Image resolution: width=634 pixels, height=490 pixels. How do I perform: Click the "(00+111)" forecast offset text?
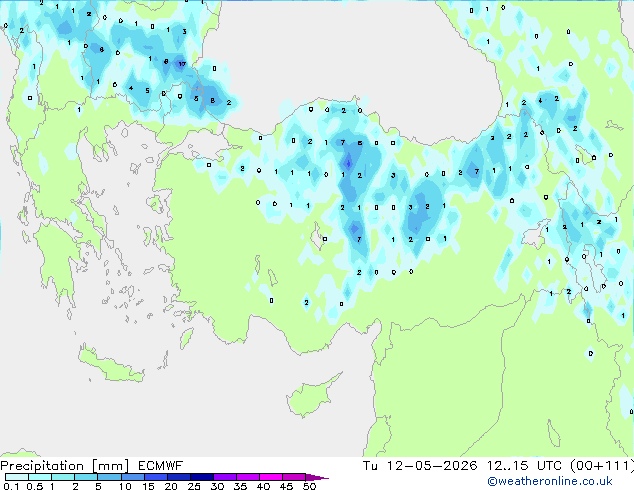pos(602,466)
